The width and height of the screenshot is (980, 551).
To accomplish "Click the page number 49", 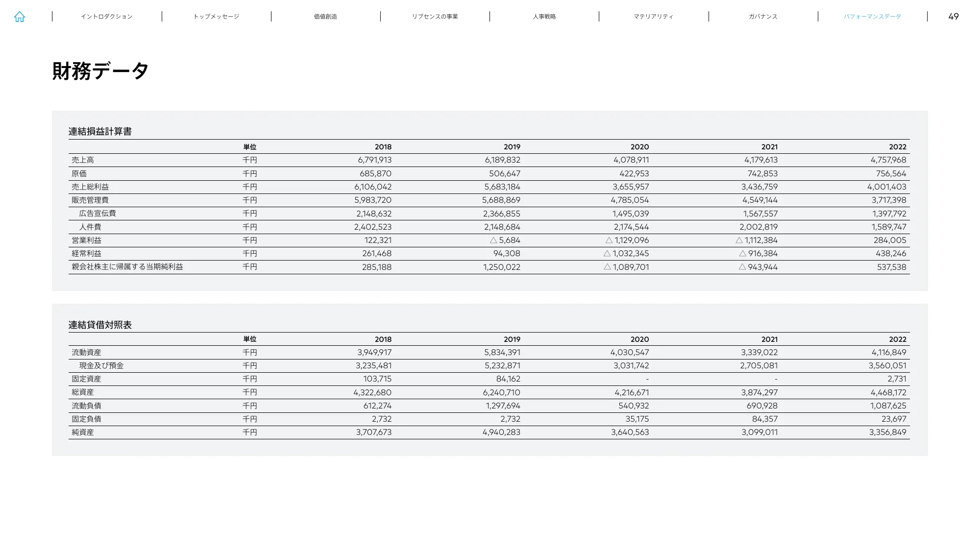I will 953,16.
